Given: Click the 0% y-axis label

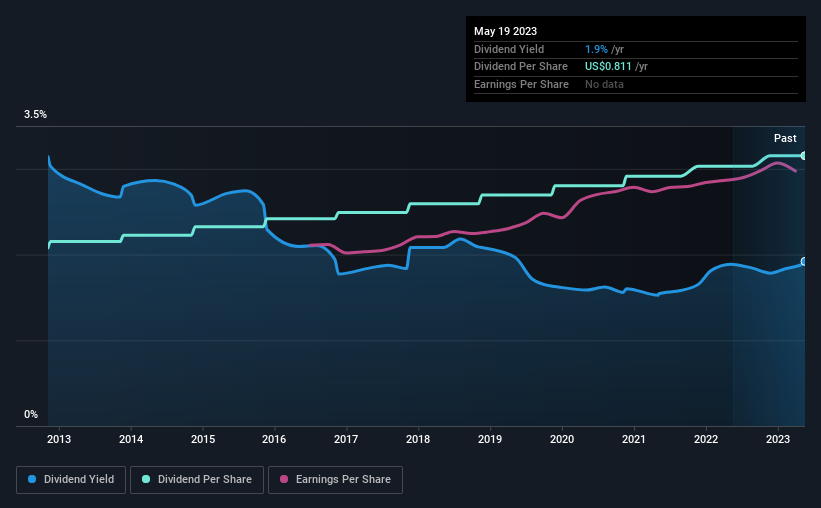Looking at the screenshot, I should coord(31,414).
